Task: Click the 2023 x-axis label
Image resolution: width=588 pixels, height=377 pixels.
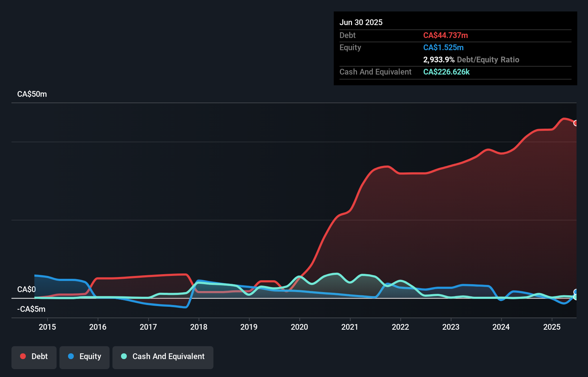Action: (x=451, y=327)
